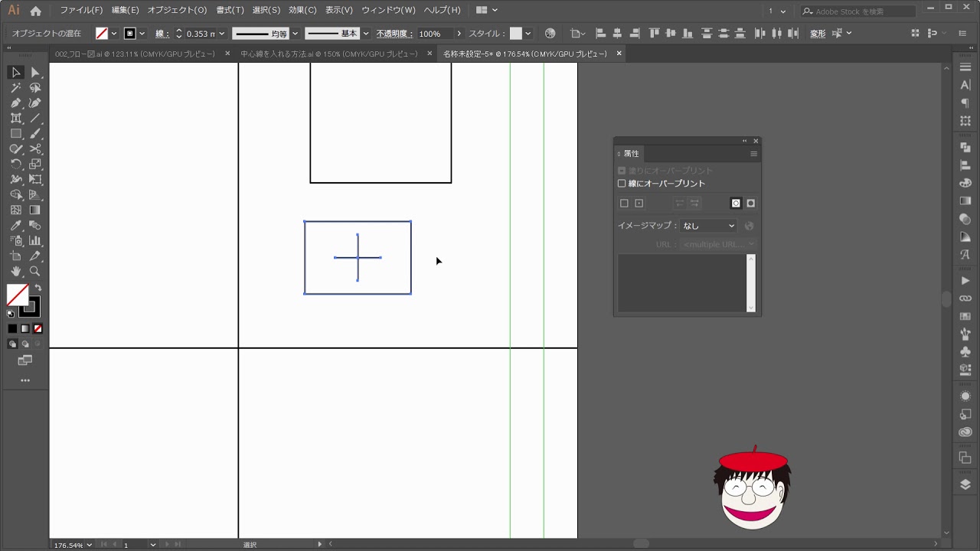Viewport: 980px width, 551px height.
Task: Select non-zero winding fill rule button
Action: tap(736, 204)
